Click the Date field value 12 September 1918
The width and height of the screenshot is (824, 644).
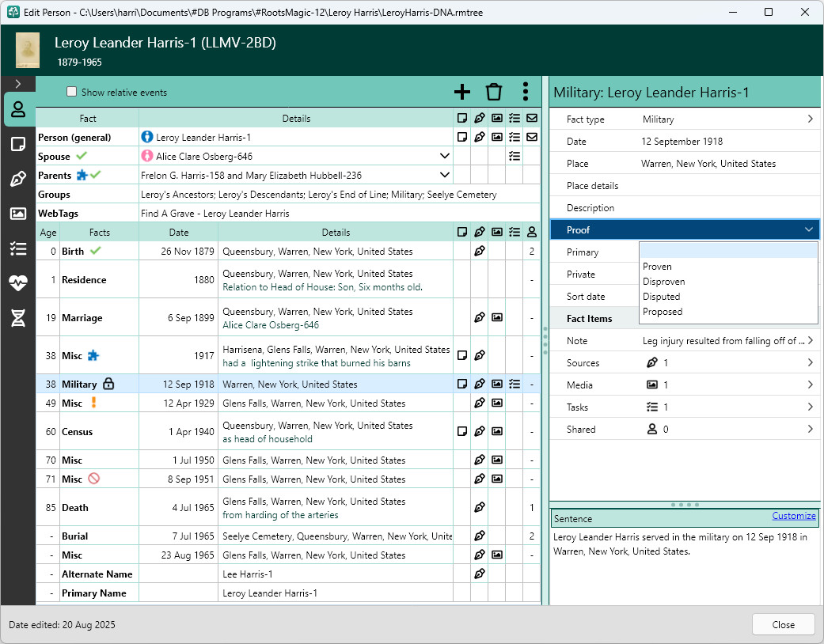[x=682, y=142]
